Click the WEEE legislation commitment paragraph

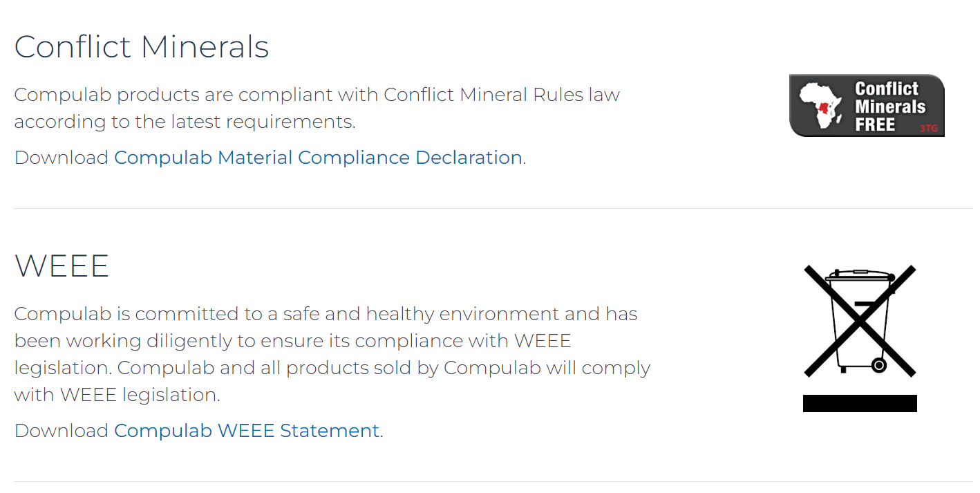(332, 354)
